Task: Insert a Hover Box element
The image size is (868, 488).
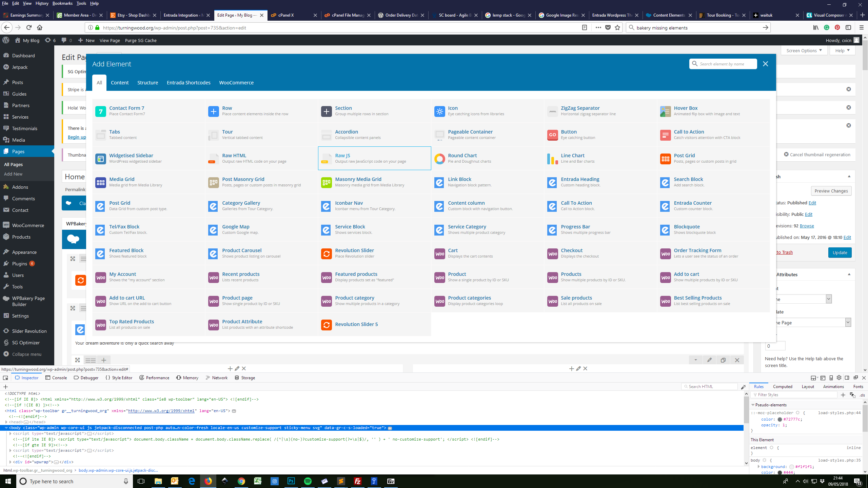Action: pyautogui.click(x=713, y=111)
